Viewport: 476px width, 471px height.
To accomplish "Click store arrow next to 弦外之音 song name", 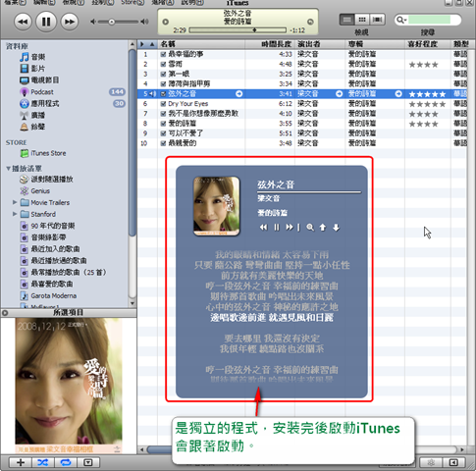I will [x=239, y=94].
